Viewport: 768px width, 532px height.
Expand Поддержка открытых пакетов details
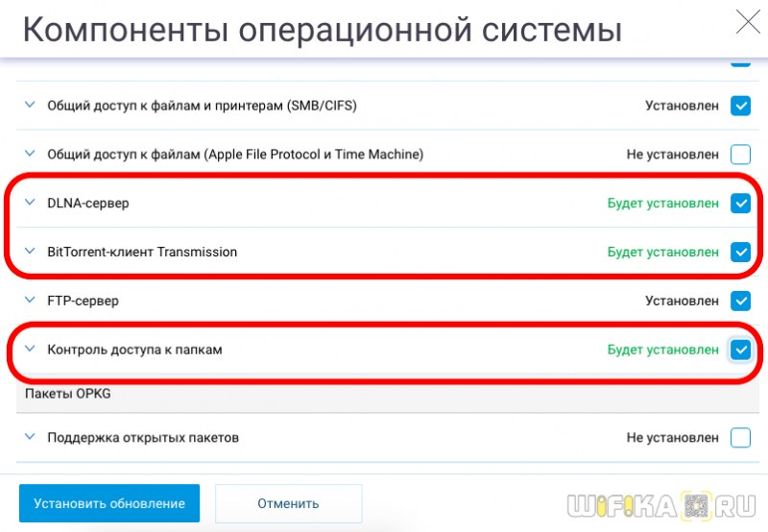pos(30,437)
